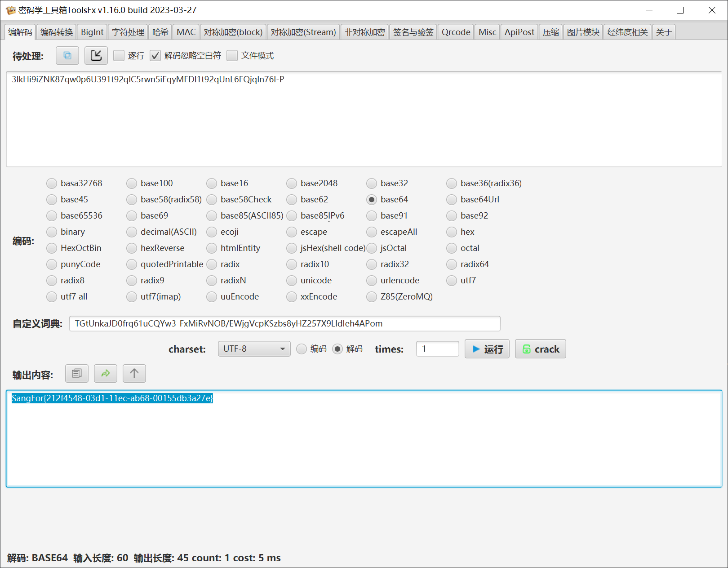Copy output using the 输出内容 copy icon
728x568 pixels.
pyautogui.click(x=77, y=373)
